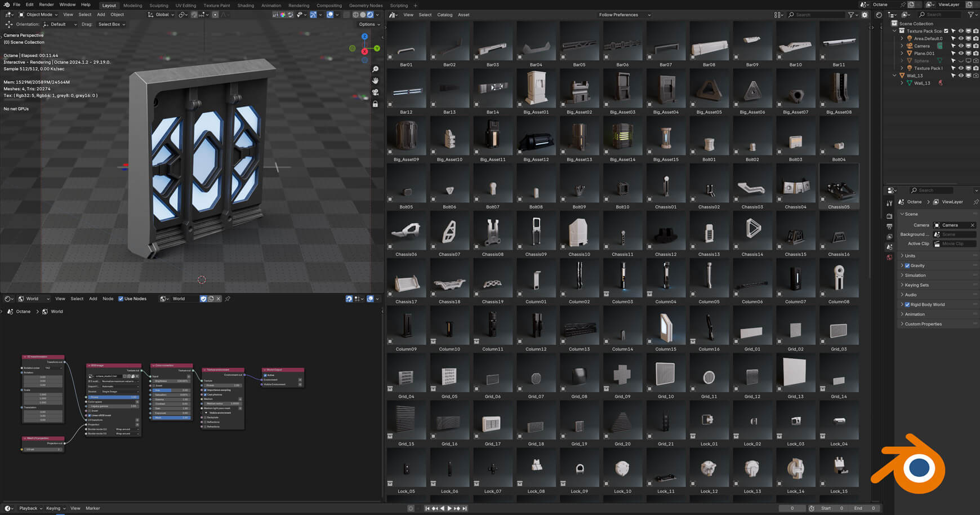The image size is (980, 515).
Task: Open the viewport Options dropdown
Action: pyautogui.click(x=369, y=24)
